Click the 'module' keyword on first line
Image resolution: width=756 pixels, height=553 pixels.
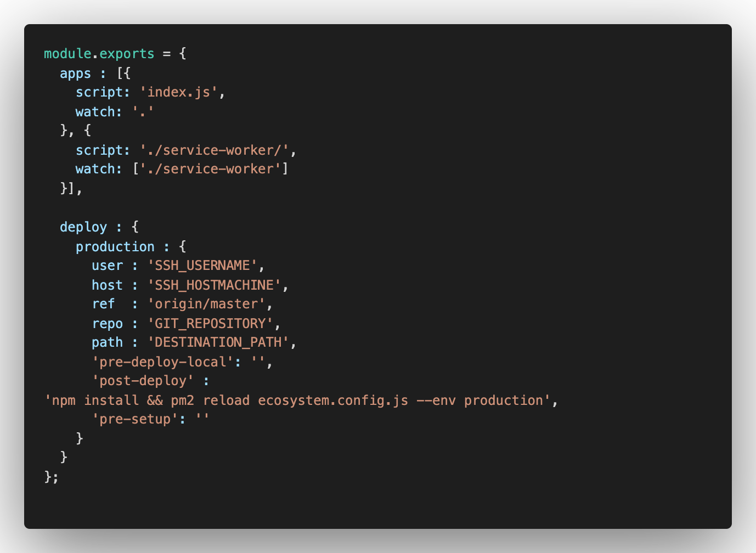[67, 54]
